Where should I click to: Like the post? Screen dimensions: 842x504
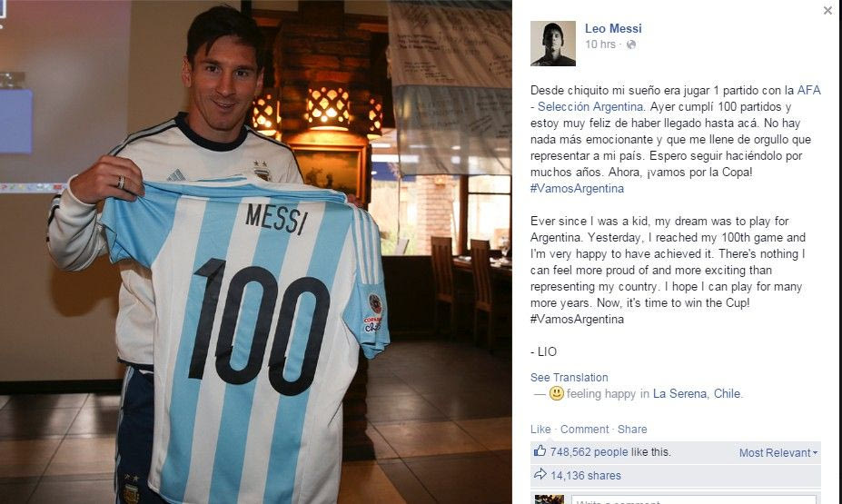[x=540, y=429]
